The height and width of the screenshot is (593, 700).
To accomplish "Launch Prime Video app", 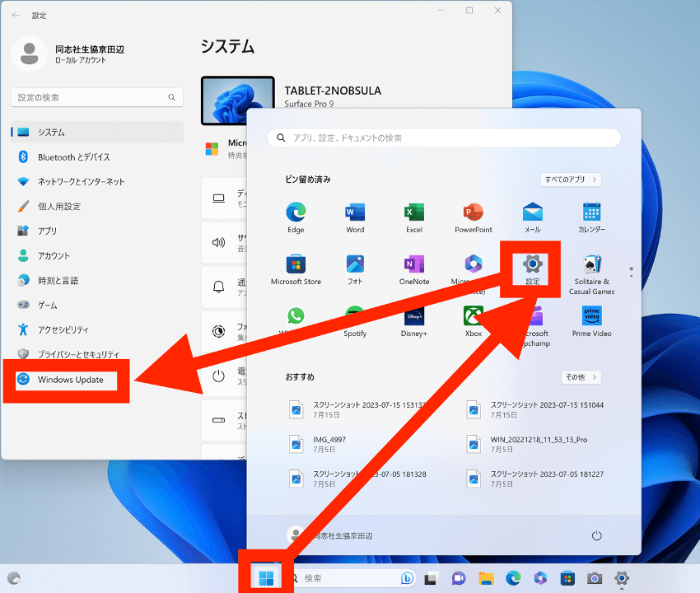I will [591, 321].
